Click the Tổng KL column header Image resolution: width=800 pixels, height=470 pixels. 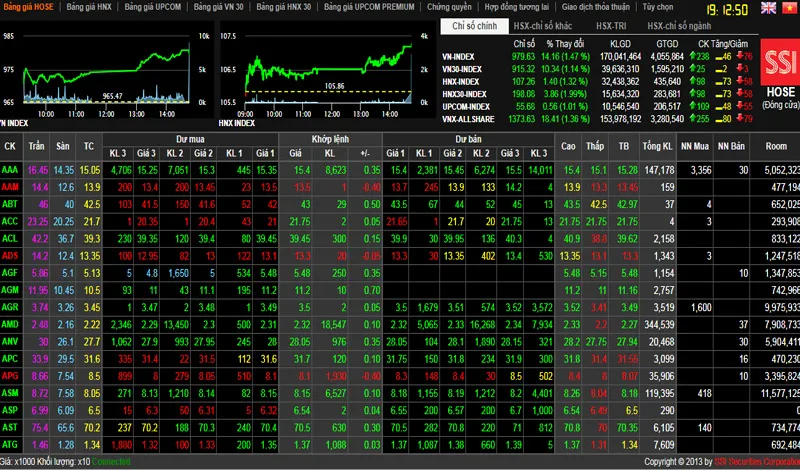pyautogui.click(x=657, y=146)
